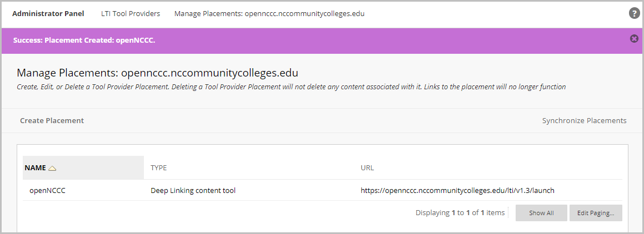Click the openNCCC launch URL text

[457, 190]
